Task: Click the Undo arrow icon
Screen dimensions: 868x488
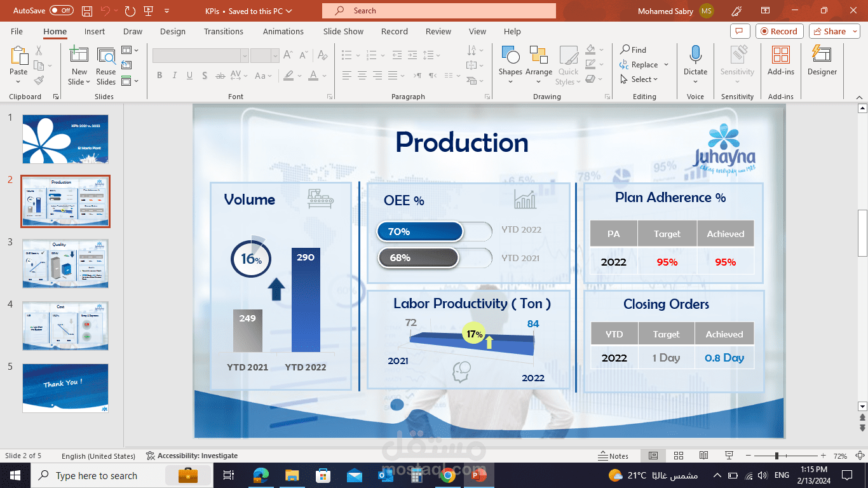Action: click(x=105, y=11)
